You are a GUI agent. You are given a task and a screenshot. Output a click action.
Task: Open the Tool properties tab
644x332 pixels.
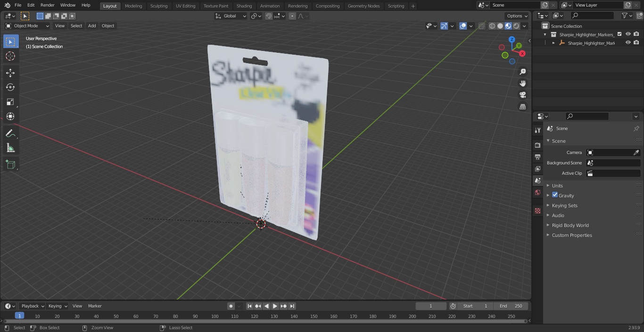coord(537,130)
